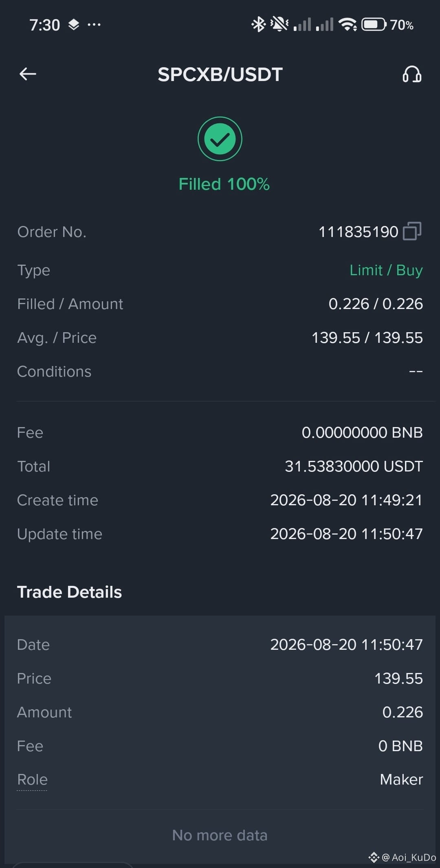440x868 pixels.
Task: Tap the Filled 100% status text
Action: (x=224, y=184)
